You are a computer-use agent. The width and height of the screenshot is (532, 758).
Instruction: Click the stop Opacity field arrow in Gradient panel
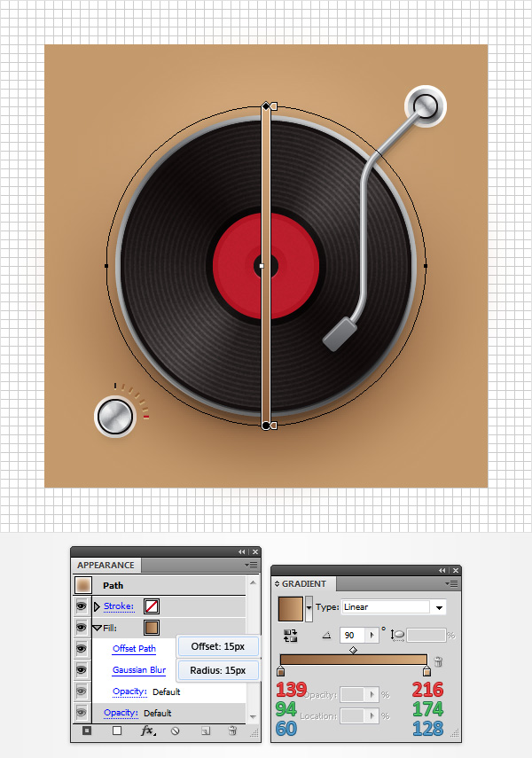(x=372, y=695)
